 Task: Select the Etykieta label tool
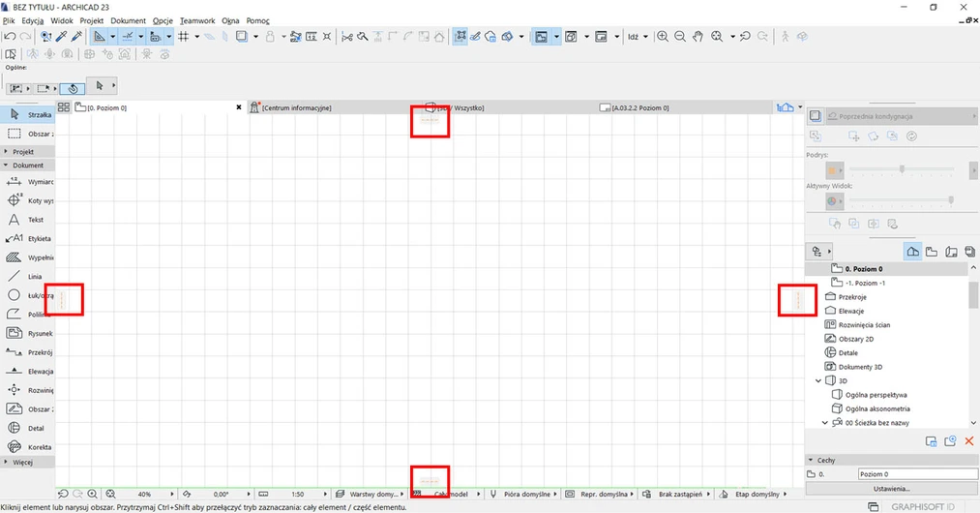pyautogui.click(x=28, y=238)
